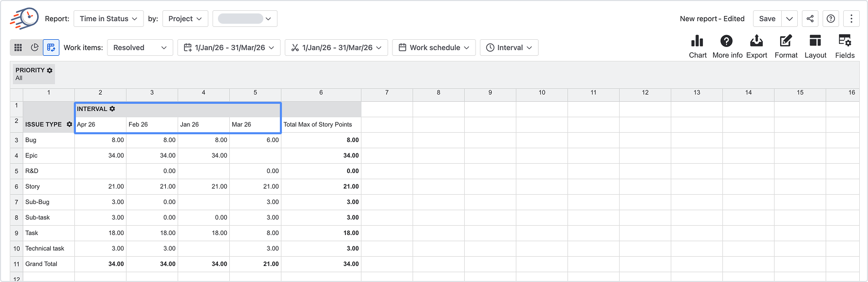
Task: Expand the Time in Status report dropdown
Action: (x=108, y=19)
